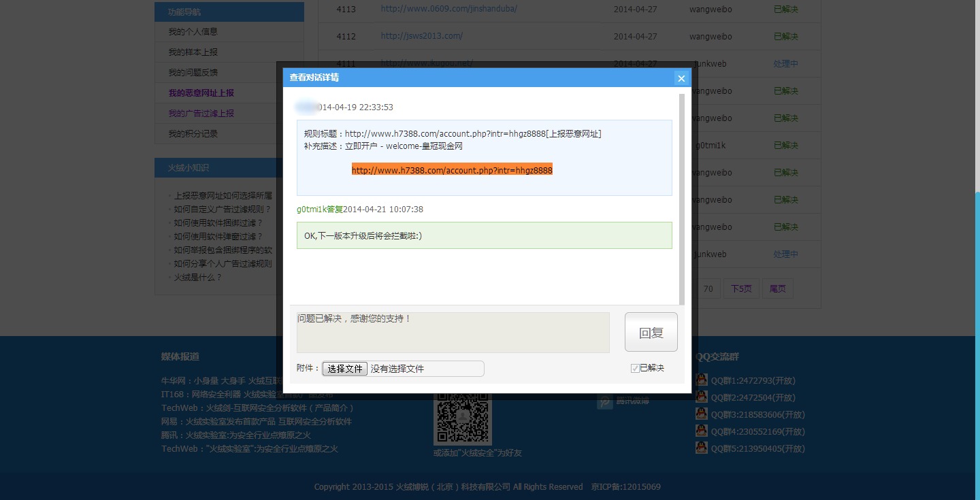Click the QR code image in footer
Viewport: 980px width, 500px height.
[462, 418]
